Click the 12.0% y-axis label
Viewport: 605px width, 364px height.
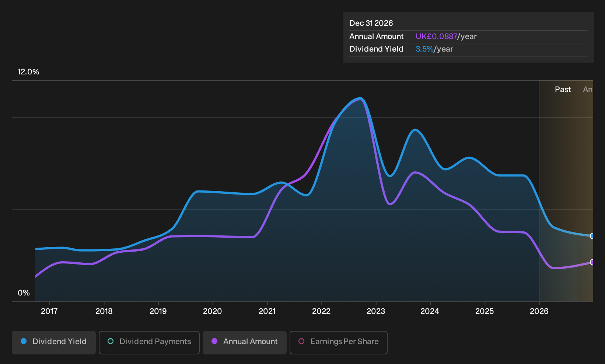(x=28, y=72)
